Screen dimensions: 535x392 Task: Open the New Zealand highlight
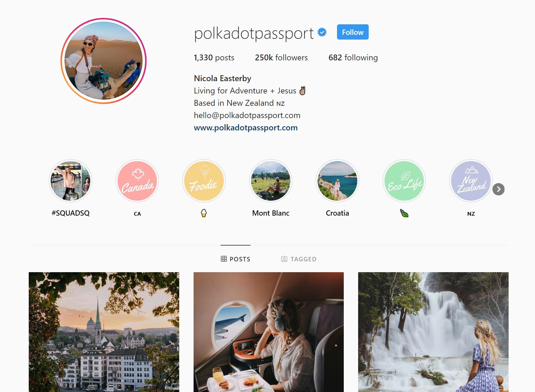pyautogui.click(x=471, y=181)
